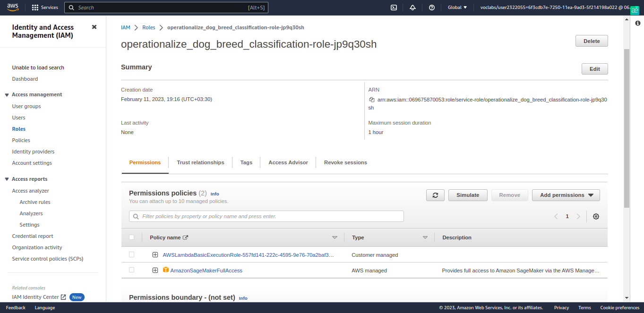This screenshot has width=644, height=313.
Task: Focus the AWS top search box
Action: click(x=167, y=8)
